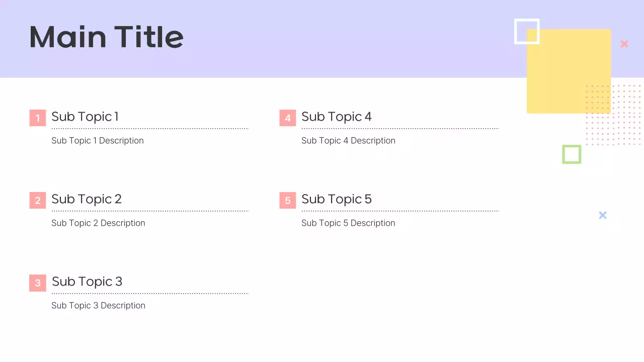The height and width of the screenshot is (362, 644).
Task: Click the pink number 2 badge
Action: click(38, 201)
